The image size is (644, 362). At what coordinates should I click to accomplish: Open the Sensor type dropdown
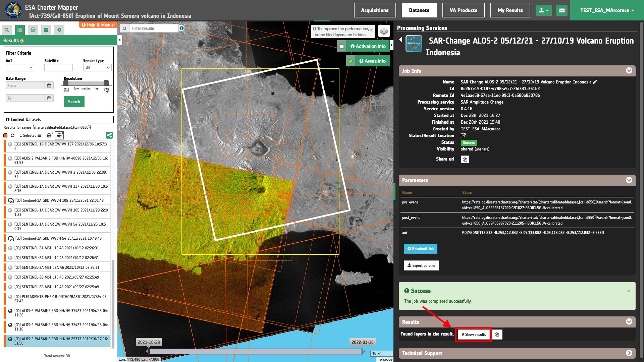click(x=97, y=68)
